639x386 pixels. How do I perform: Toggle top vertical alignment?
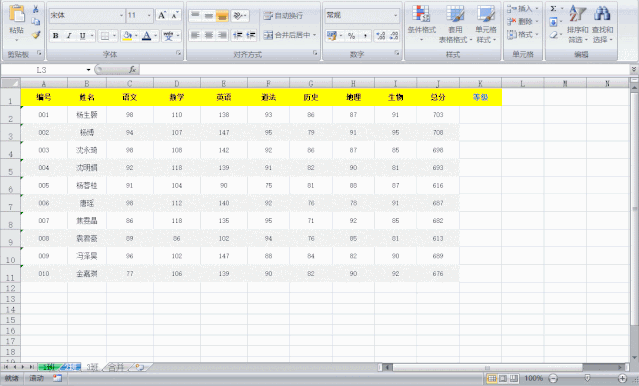coord(196,15)
